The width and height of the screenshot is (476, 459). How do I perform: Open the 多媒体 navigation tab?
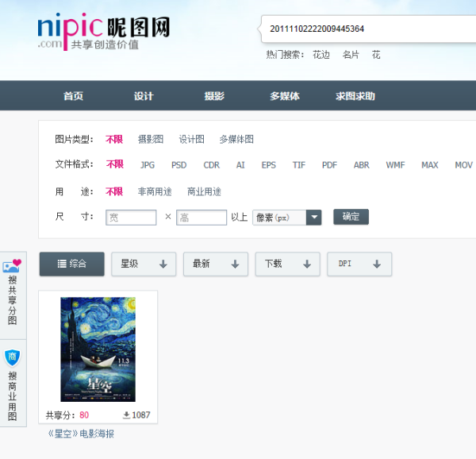tap(285, 96)
